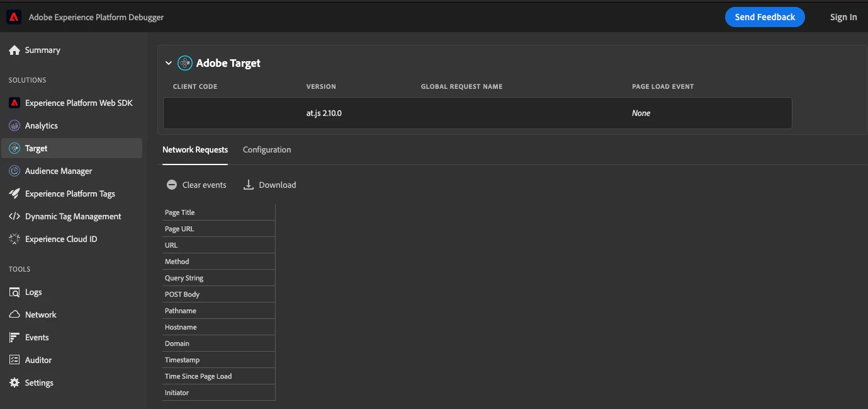Click the Page Title row label
Image resolution: width=868 pixels, height=409 pixels.
pyautogui.click(x=180, y=212)
